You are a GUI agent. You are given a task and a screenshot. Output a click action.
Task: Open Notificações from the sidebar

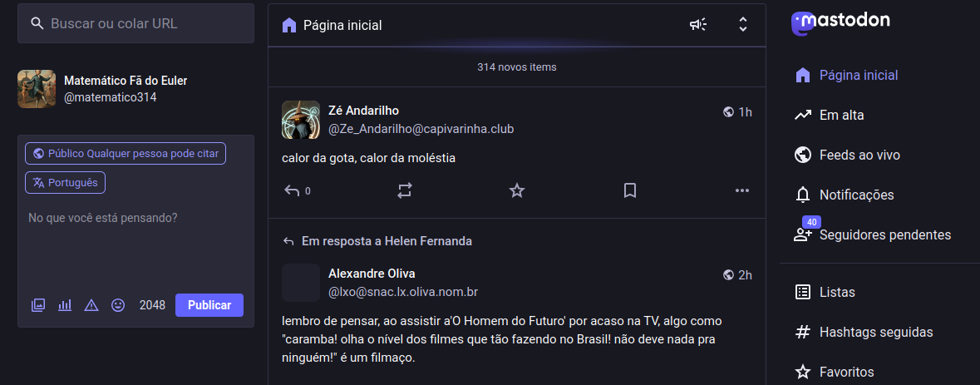pyautogui.click(x=856, y=195)
